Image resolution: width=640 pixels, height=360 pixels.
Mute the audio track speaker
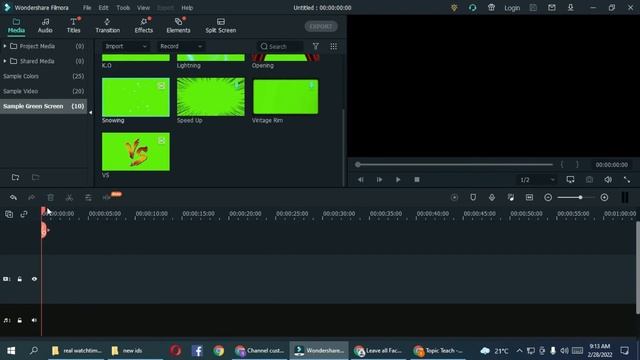coord(34,320)
